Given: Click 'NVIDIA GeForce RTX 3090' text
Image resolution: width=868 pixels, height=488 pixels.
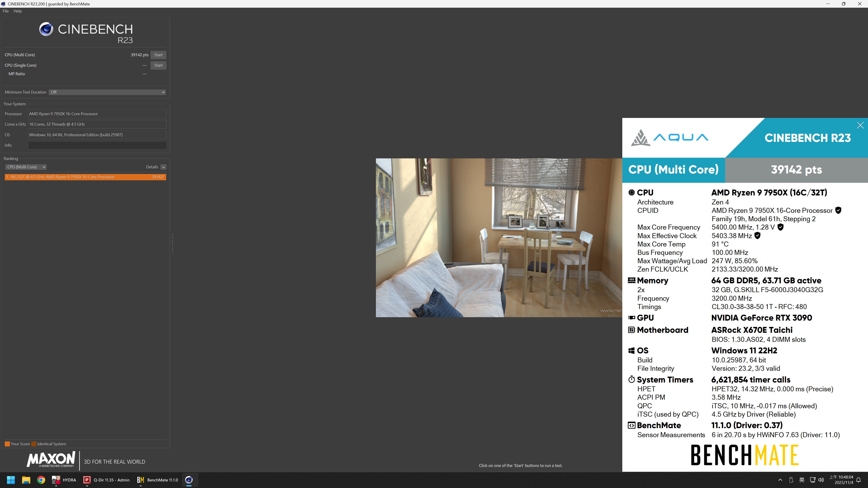Looking at the screenshot, I should click(x=762, y=318).
